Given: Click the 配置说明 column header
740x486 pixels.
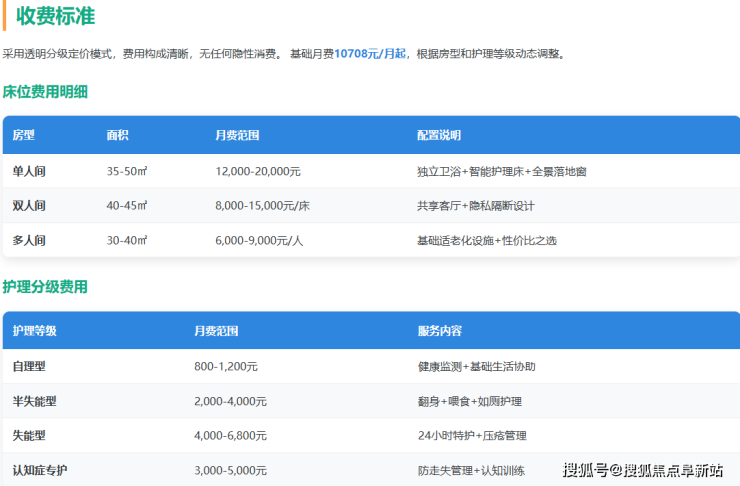Looking at the screenshot, I should pyautogui.click(x=439, y=135).
